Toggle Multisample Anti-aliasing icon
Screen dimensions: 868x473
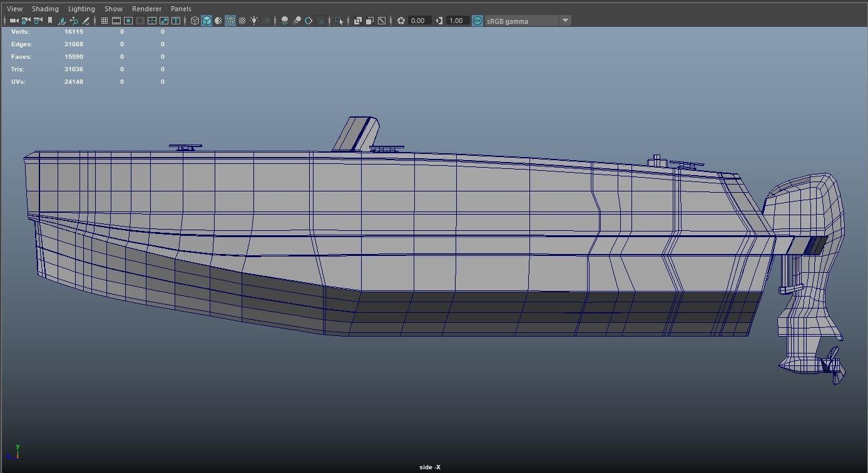coord(309,21)
